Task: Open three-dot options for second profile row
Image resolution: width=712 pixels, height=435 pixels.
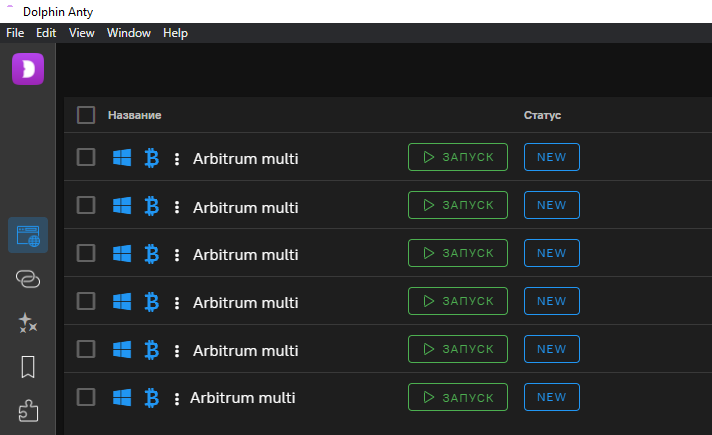Action: (177, 207)
